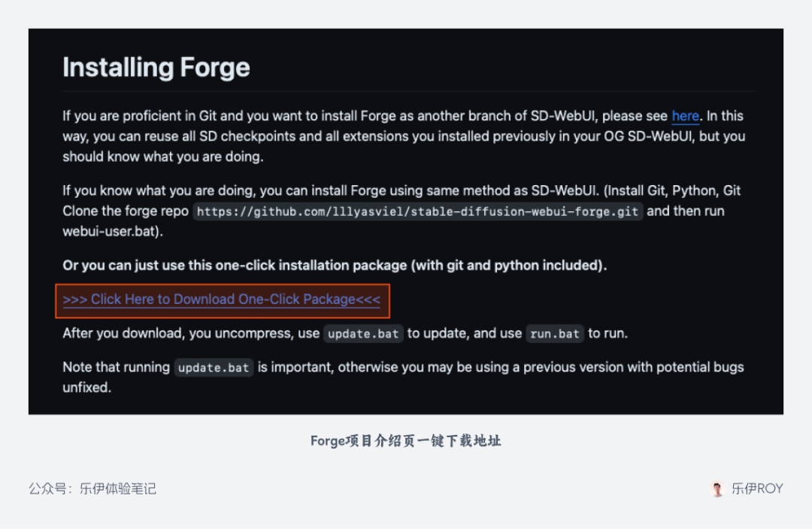Click the 'Note that running' text
812x529 pixels.
coord(116,367)
